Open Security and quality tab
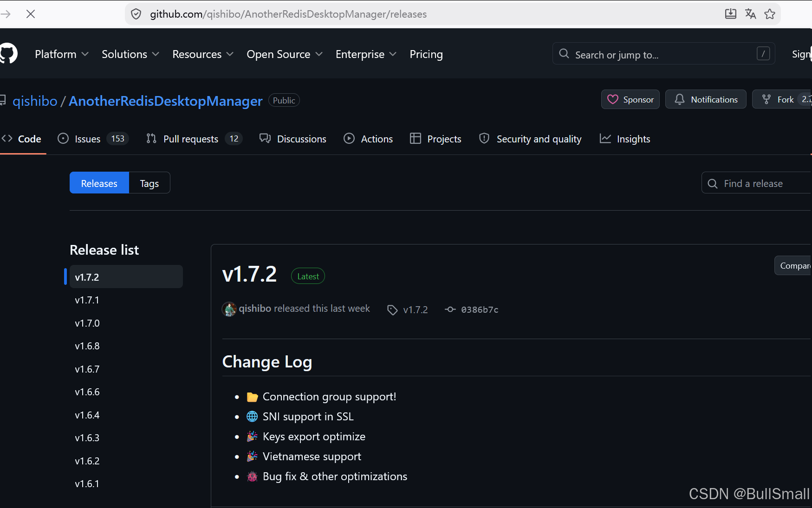Viewport: 812px width, 508px height. point(530,139)
